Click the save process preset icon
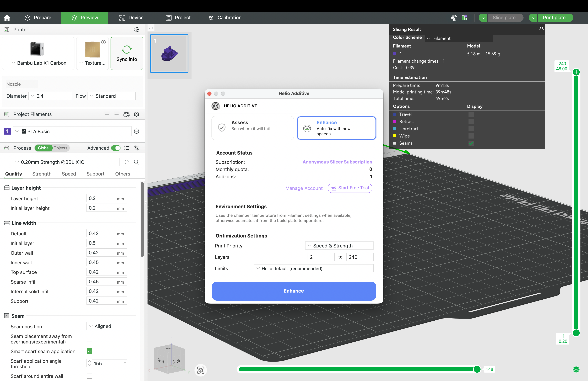 click(127, 162)
